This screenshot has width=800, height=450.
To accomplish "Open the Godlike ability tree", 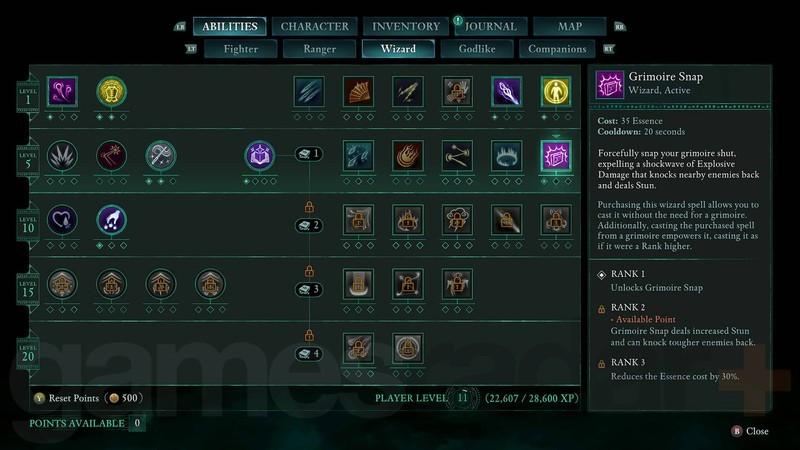I will [x=477, y=49].
